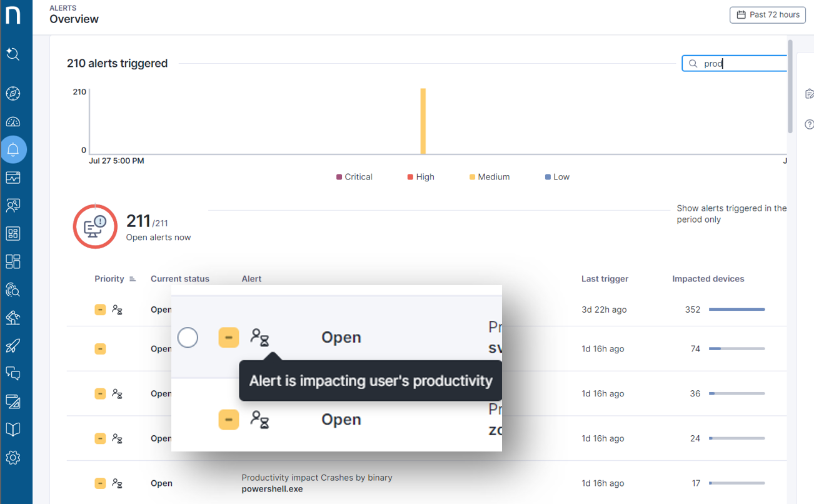Sort by Impacted devices column header
This screenshot has width=814, height=504.
click(708, 279)
